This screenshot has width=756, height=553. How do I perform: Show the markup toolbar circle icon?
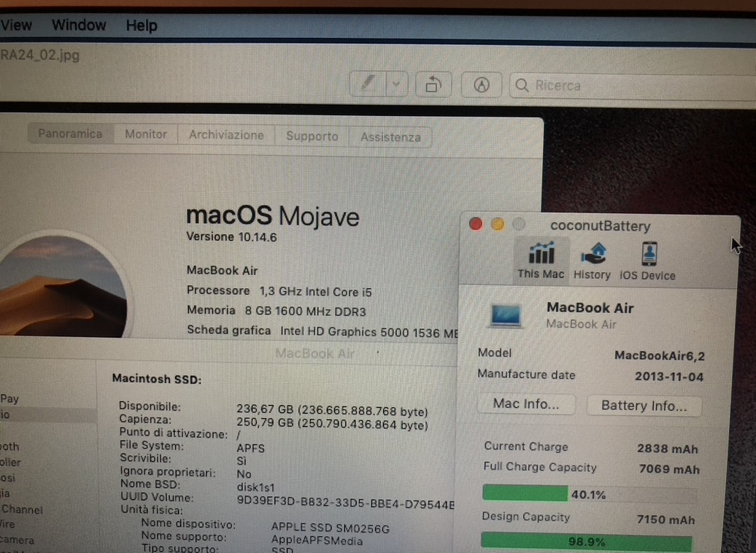(481, 85)
